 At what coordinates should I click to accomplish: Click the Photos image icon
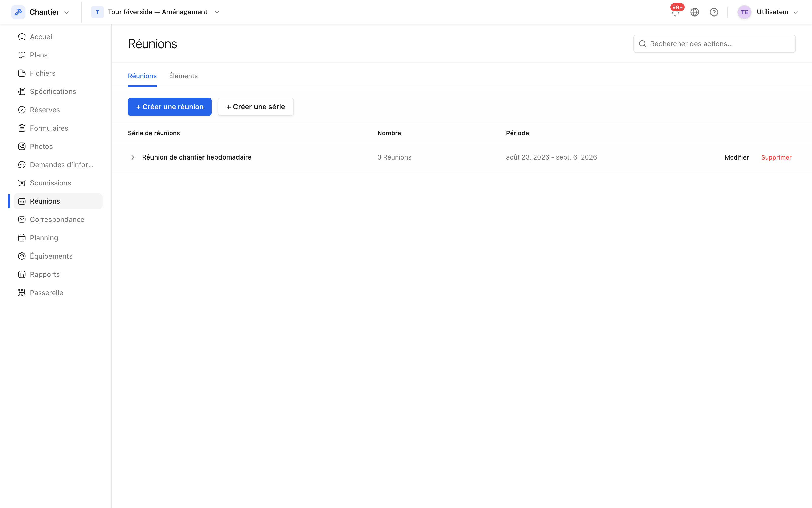[22, 147]
